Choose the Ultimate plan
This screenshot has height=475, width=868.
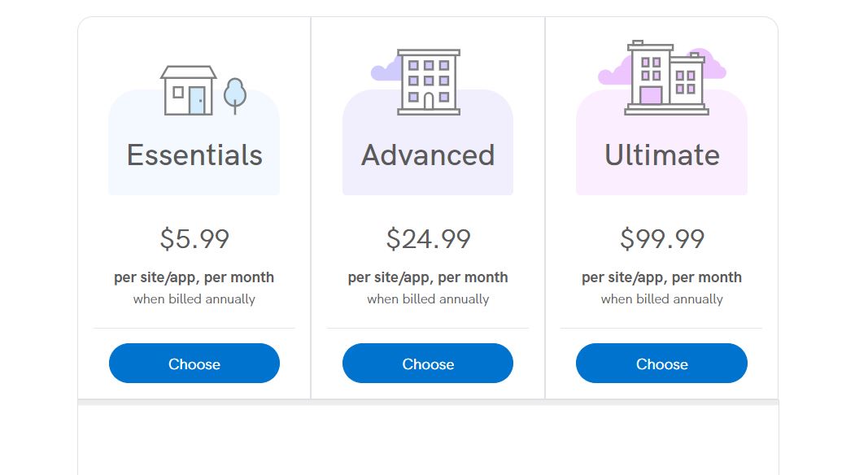(x=661, y=364)
